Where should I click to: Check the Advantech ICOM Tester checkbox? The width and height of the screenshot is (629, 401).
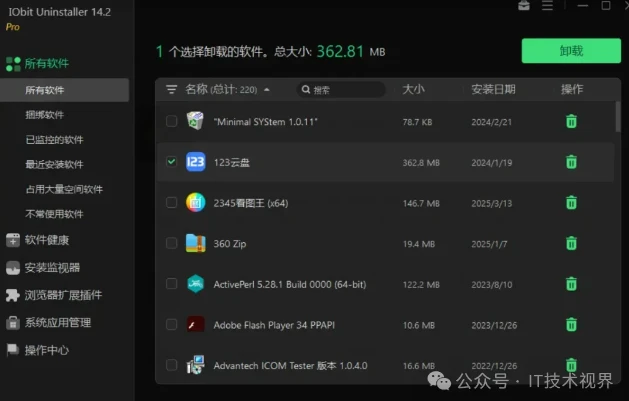click(171, 365)
